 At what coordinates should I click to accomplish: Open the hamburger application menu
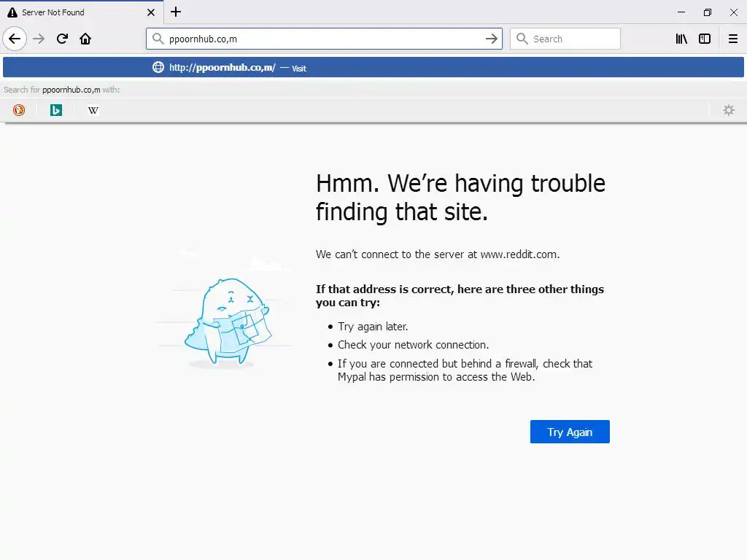pyautogui.click(x=733, y=39)
